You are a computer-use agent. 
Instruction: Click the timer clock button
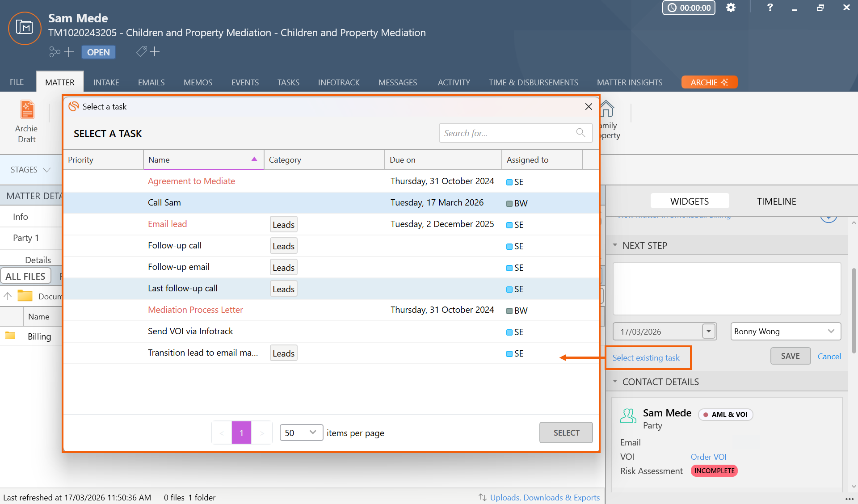[689, 8]
